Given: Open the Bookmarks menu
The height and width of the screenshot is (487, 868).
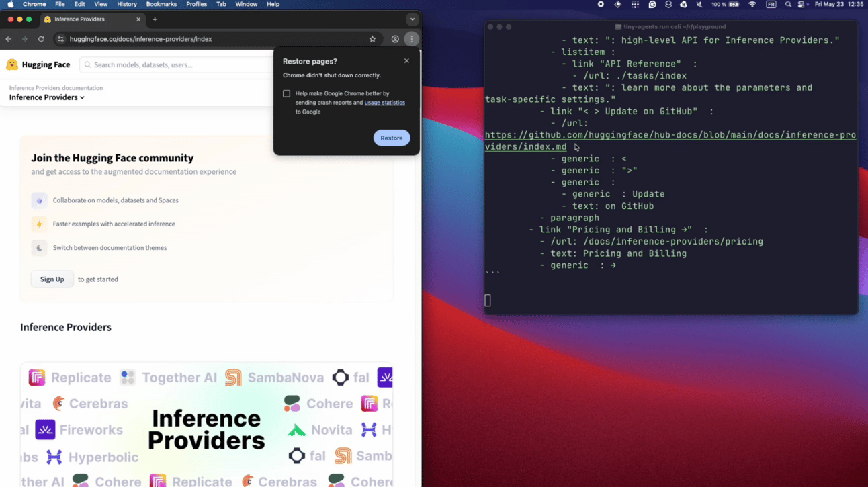Looking at the screenshot, I should coord(161,4).
